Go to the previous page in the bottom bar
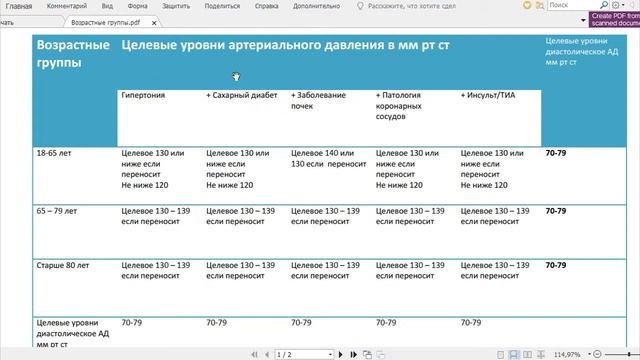Screen dimensions: 640x360 coord(267,354)
